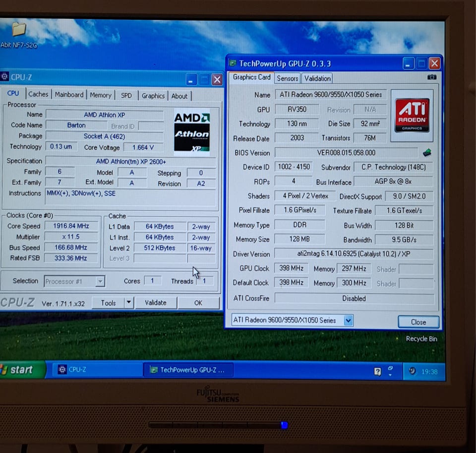
Task: Click the BIOS Version field in GPU-Z
Action: [346, 152]
